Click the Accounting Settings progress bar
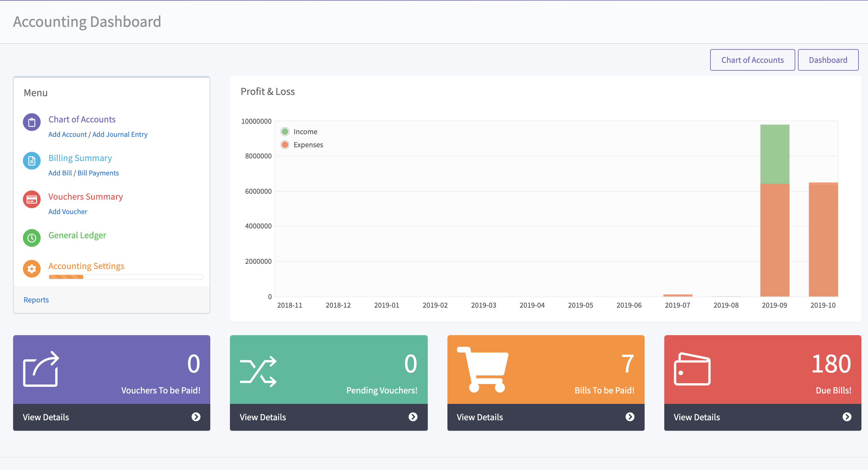The width and height of the screenshot is (868, 470). (x=125, y=277)
